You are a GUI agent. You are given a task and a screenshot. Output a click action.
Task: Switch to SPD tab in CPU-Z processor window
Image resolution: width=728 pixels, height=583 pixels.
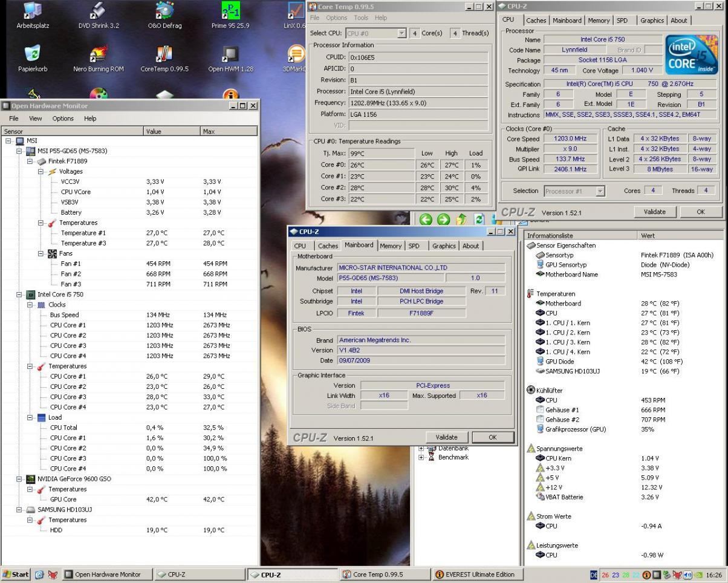point(622,21)
